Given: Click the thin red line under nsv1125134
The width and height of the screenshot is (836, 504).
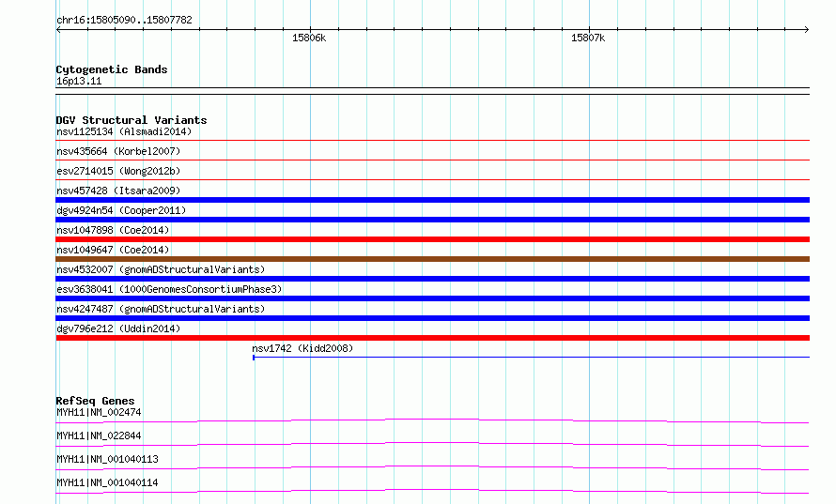Looking at the screenshot, I should [432, 141].
